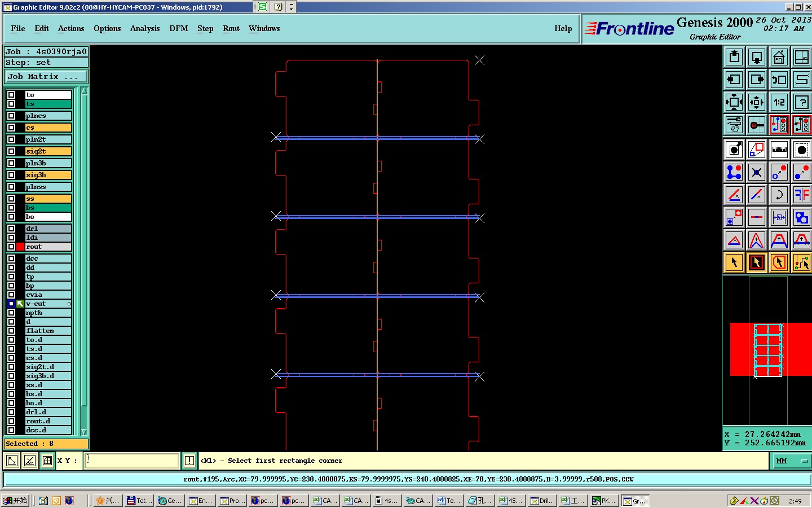Click the mirror F flip icon
Image resolution: width=812 pixels, height=508 pixels.
pyautogui.click(x=801, y=195)
